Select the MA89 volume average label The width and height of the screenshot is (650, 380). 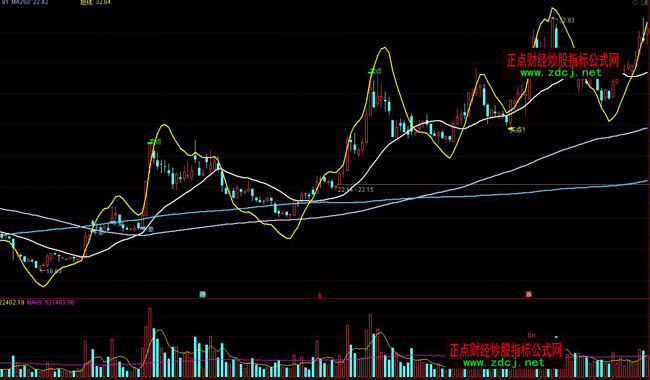point(50,303)
